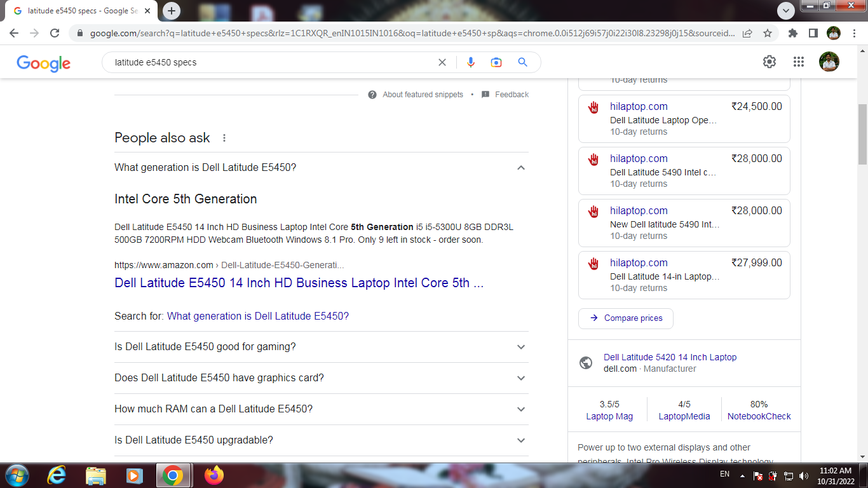Click 'Search for: What generation' link
Screen dimensions: 868x488
click(x=258, y=316)
